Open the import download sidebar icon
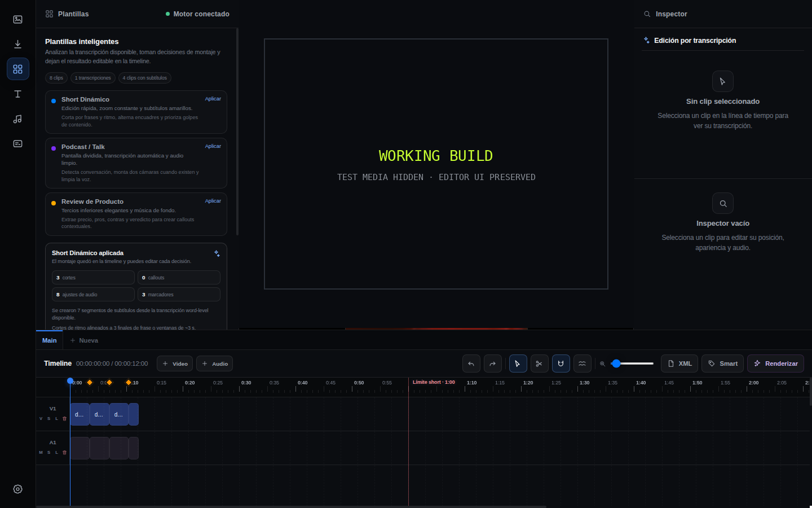This screenshot has height=508, width=812. tap(17, 44)
